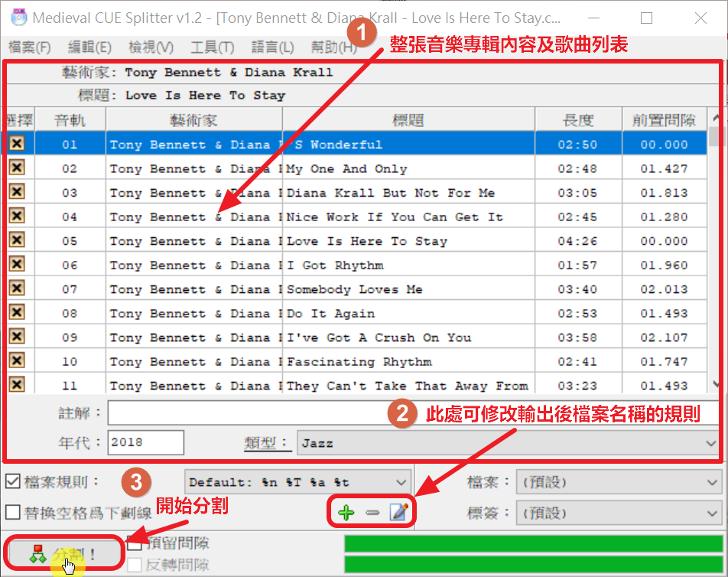Select the track titled Somebody Loves Me
Image resolution: width=728 pixels, height=577 pixels.
click(408, 289)
